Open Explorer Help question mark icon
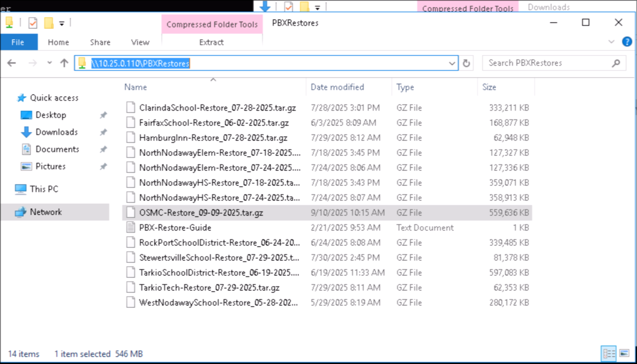The width and height of the screenshot is (637, 364). [626, 42]
